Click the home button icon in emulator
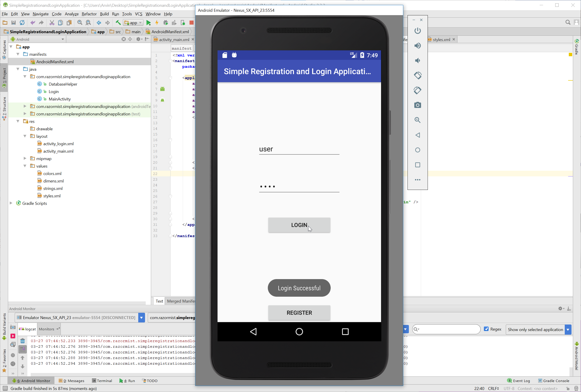The width and height of the screenshot is (581, 392). (299, 331)
